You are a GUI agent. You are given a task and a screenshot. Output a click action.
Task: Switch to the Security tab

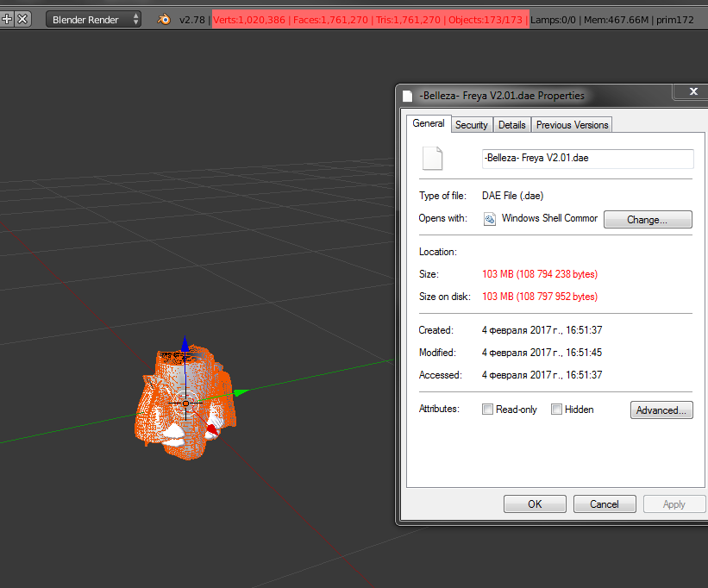pos(472,125)
